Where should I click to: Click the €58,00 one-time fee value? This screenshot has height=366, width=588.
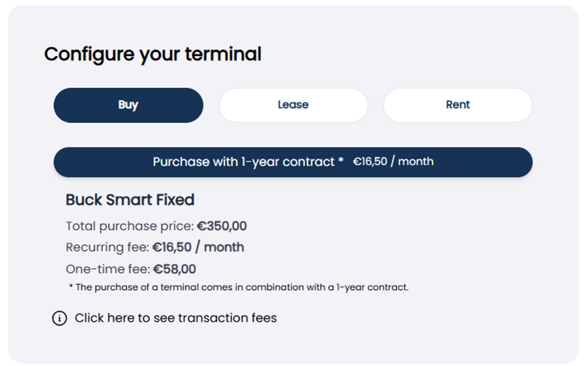[174, 270]
